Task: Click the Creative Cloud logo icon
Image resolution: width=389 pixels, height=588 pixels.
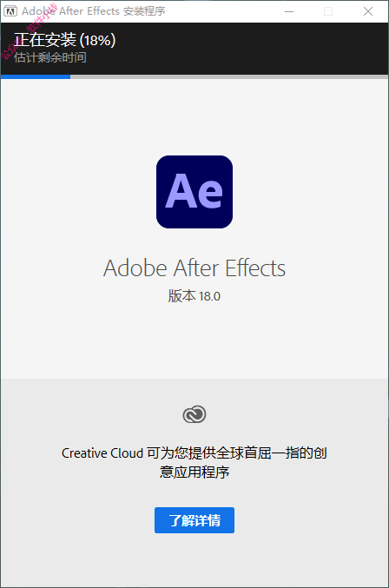Action: click(x=194, y=414)
